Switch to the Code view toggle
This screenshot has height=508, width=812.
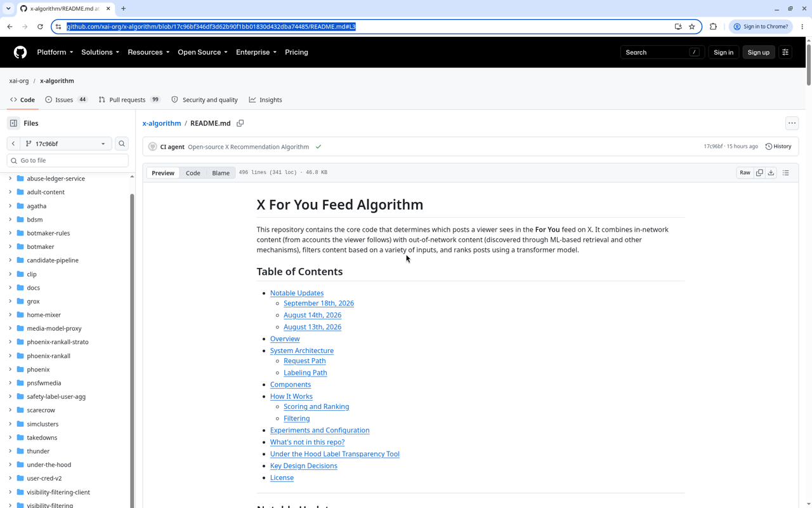click(x=193, y=173)
